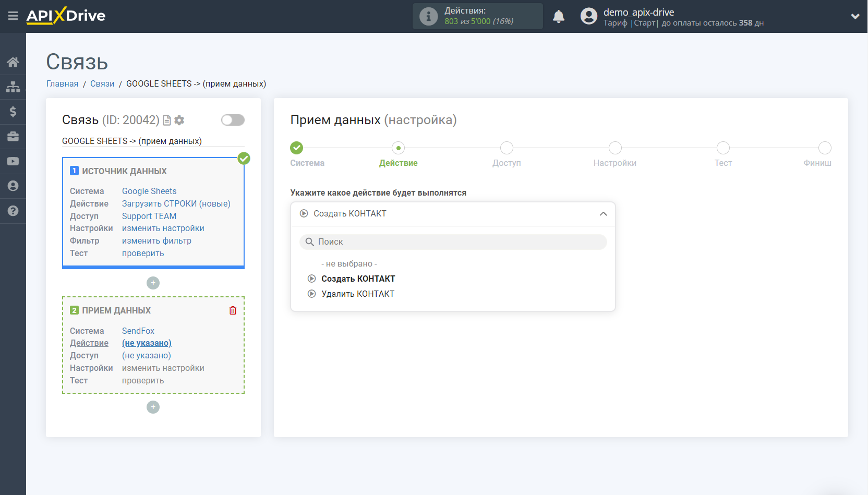This screenshot has height=495, width=868.
Task: Open the notifications bell
Action: pyautogui.click(x=559, y=16)
